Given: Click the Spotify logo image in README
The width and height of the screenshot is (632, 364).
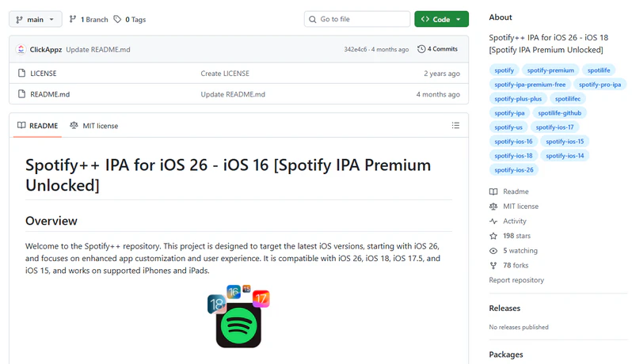Looking at the screenshot, I should (x=238, y=325).
